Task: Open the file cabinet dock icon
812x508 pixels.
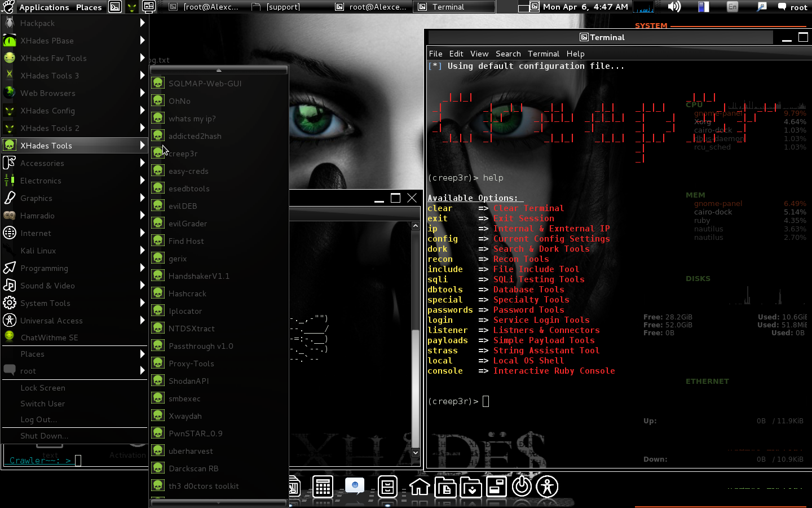Action: 387,486
